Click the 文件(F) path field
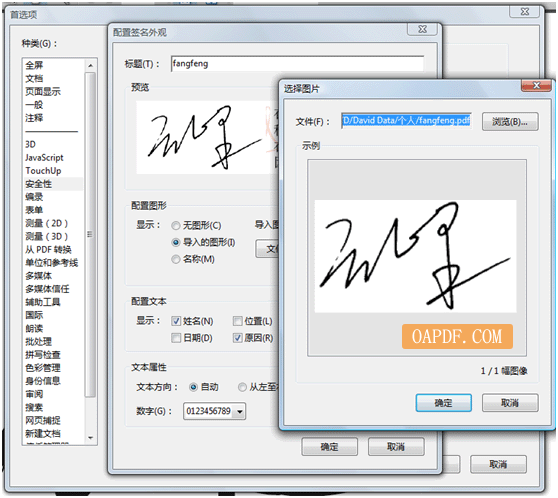Image resolution: width=558 pixels, height=498 pixels. tap(406, 121)
